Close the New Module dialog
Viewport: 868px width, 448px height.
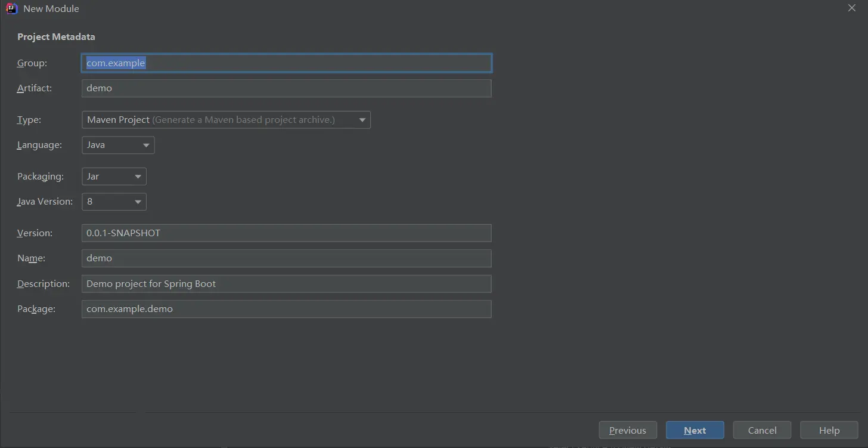(x=851, y=8)
